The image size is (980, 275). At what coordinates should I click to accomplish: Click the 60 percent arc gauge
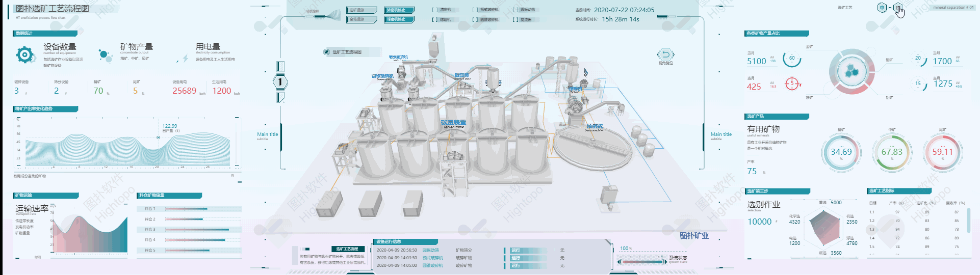click(792, 59)
